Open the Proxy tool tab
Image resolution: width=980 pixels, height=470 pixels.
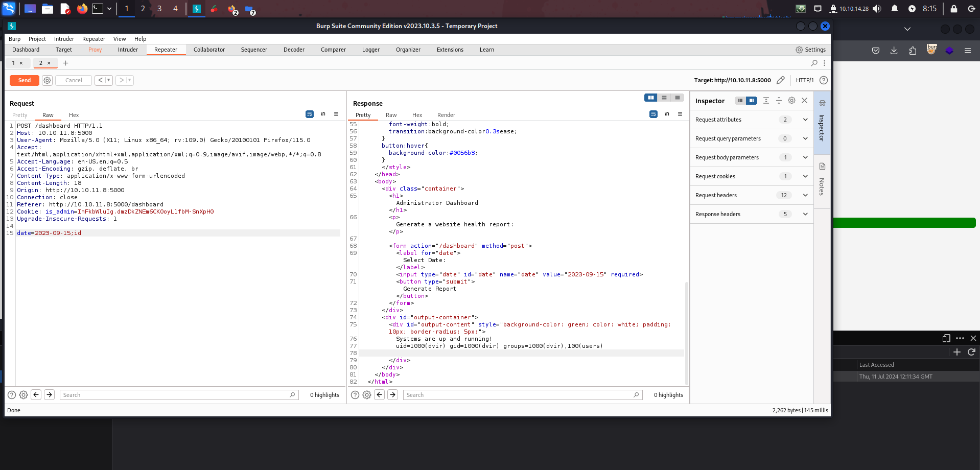click(x=95, y=50)
